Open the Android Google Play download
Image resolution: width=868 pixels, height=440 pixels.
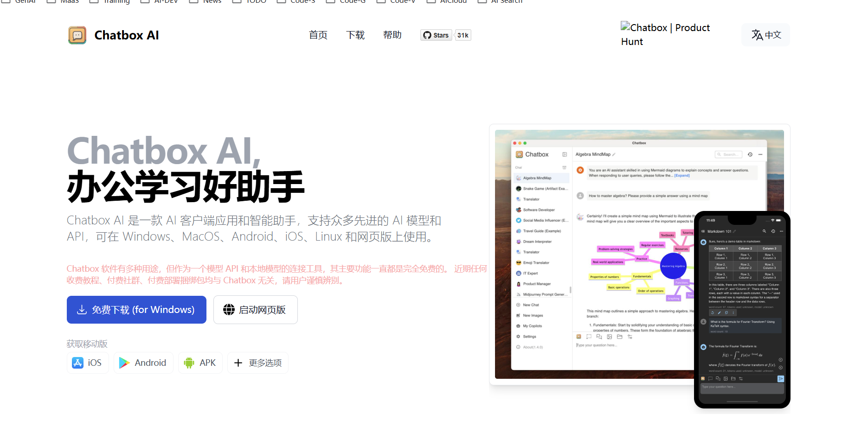(x=143, y=363)
